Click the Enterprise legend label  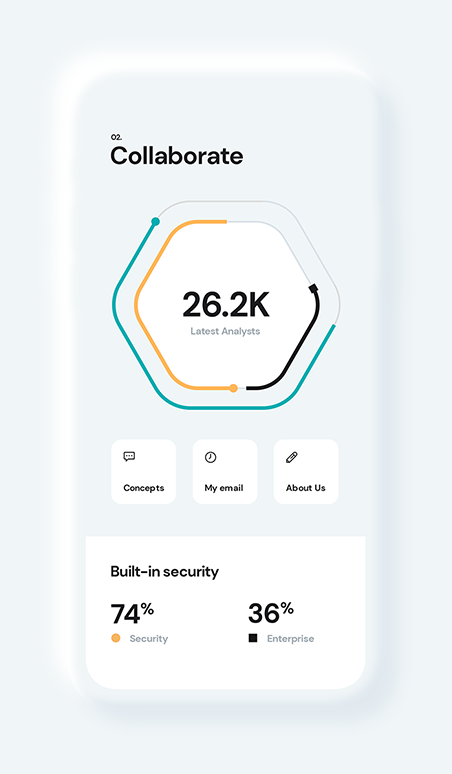click(291, 639)
